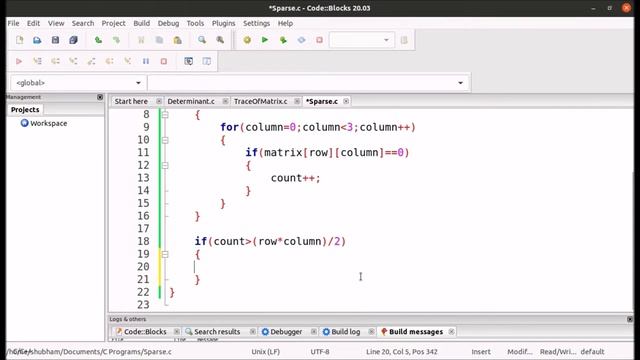Click the Insert mode status bar entry
Viewport: 640px width, 360px height.
pyautogui.click(x=481, y=351)
